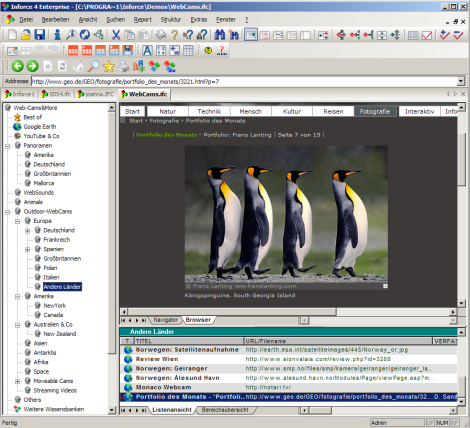Click the browser pane horizontal scrollbar thumb
This screenshot has height=428, width=470.
(x=232, y=312)
